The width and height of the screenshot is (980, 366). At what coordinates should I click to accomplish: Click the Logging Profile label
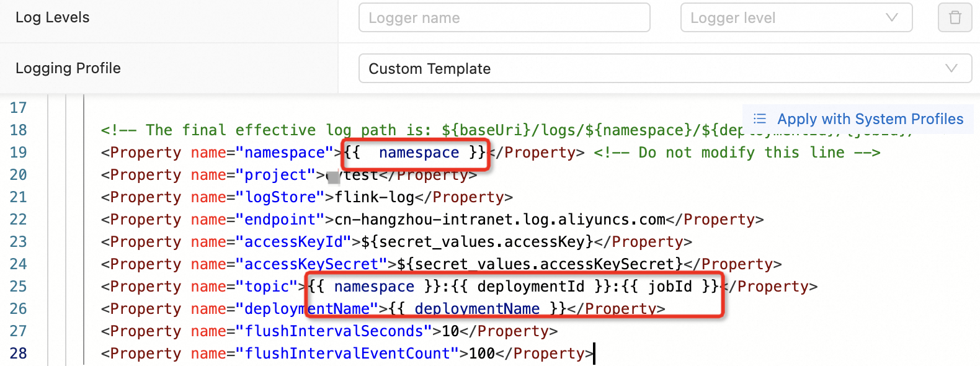pyautogui.click(x=68, y=68)
